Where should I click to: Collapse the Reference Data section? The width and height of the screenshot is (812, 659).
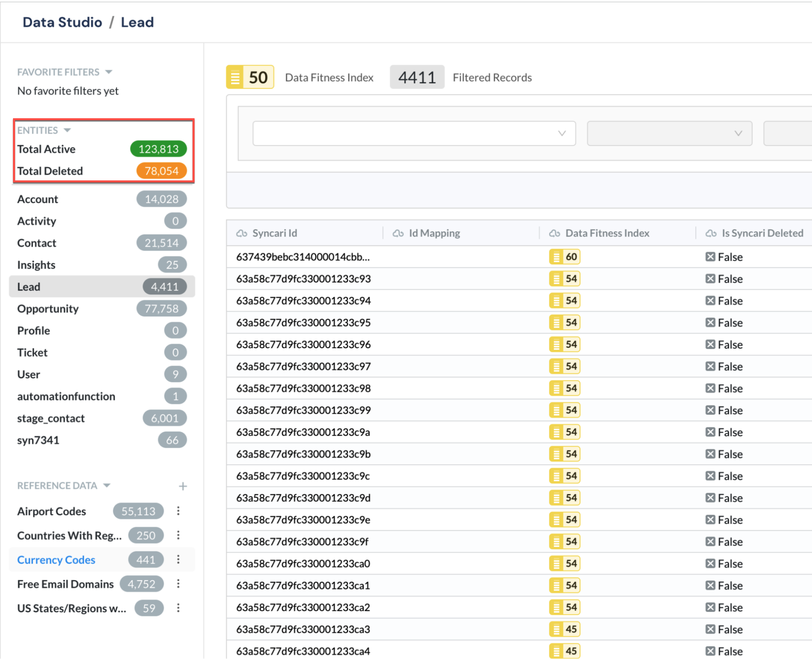coord(107,486)
